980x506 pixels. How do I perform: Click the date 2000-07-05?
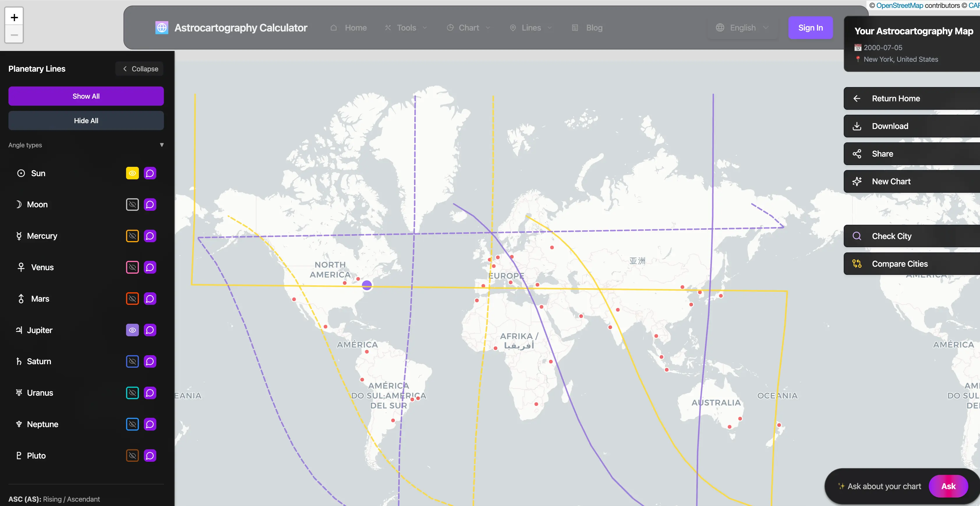(883, 47)
